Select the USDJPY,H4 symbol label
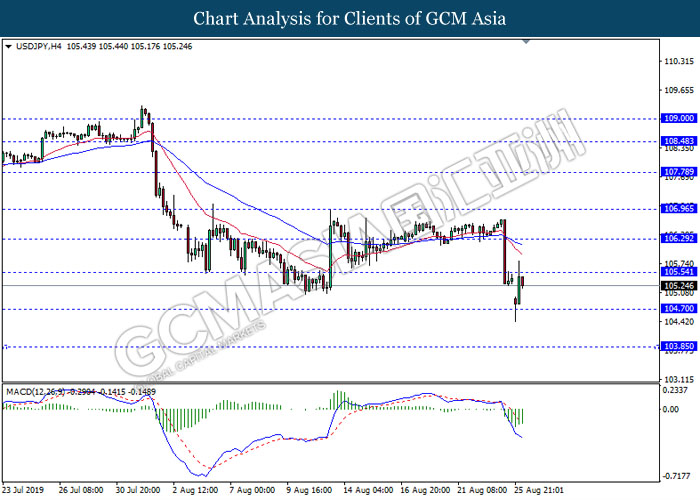The image size is (700, 500). tap(39, 46)
